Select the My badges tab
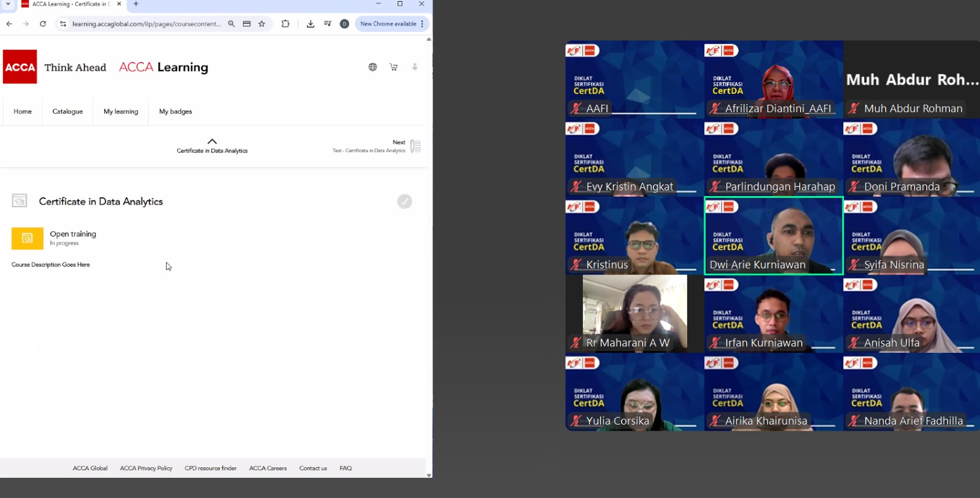 [175, 111]
